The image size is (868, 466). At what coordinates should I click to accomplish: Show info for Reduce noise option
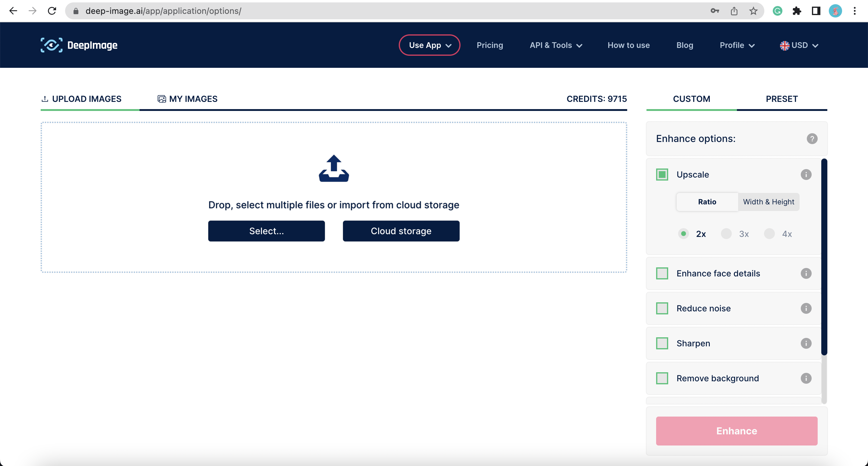click(x=806, y=308)
